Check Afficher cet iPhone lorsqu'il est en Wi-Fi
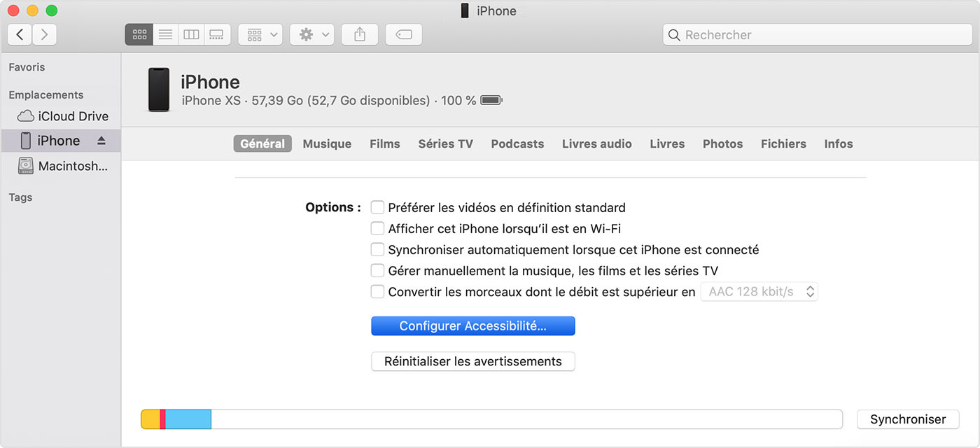980x448 pixels. (377, 228)
